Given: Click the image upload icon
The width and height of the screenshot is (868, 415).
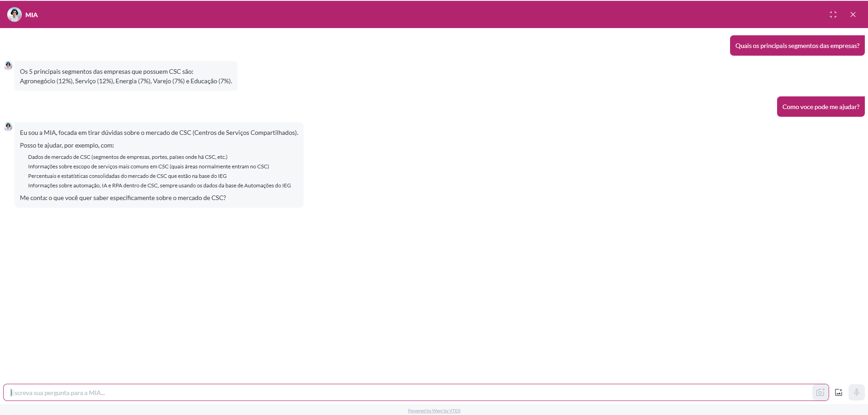Looking at the screenshot, I should tap(839, 392).
